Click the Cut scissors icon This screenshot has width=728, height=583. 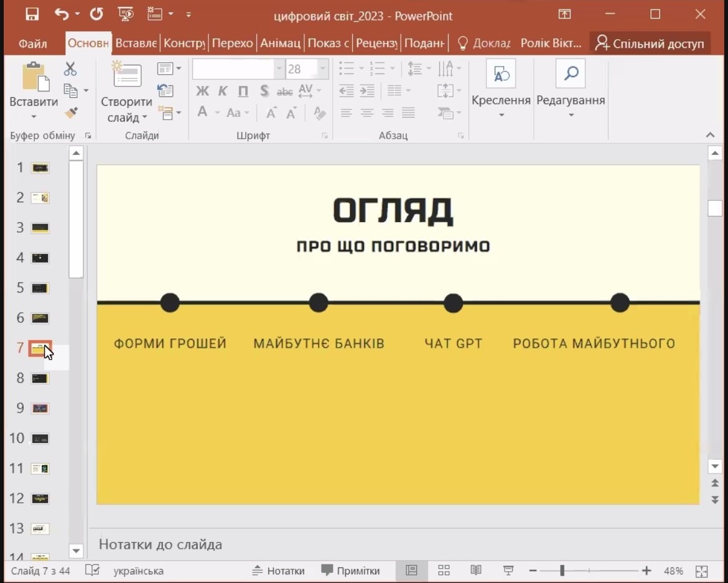70,69
